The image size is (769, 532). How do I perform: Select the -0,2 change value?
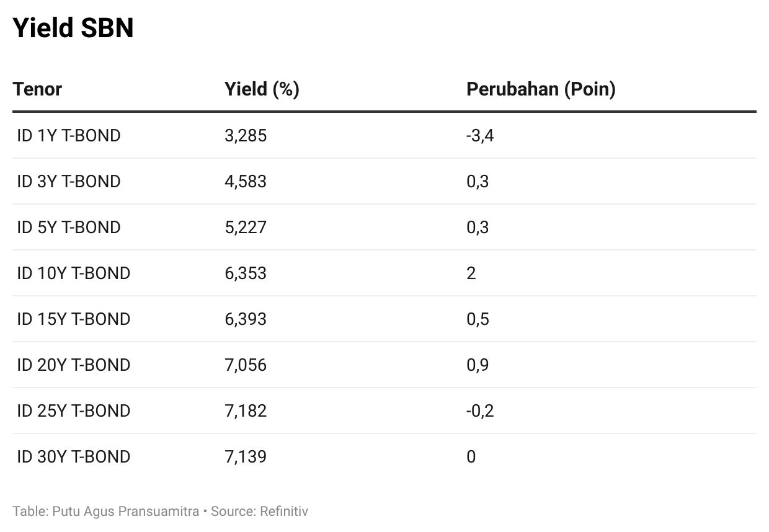click(480, 410)
